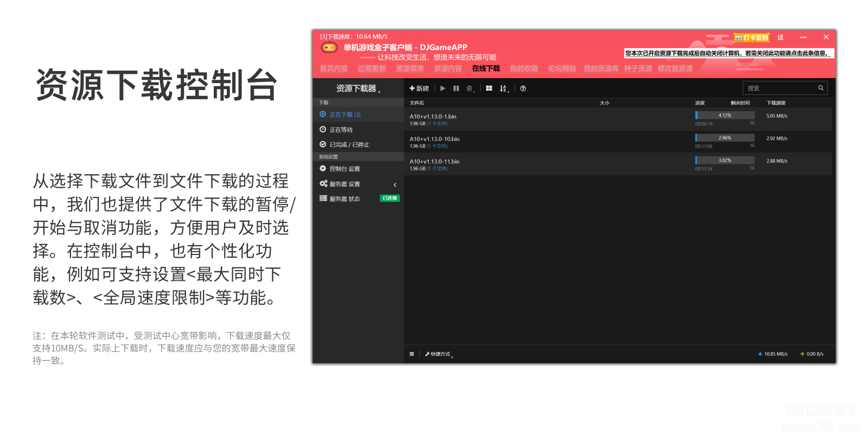Click the help question mark icon
868x434 pixels.
(523, 88)
